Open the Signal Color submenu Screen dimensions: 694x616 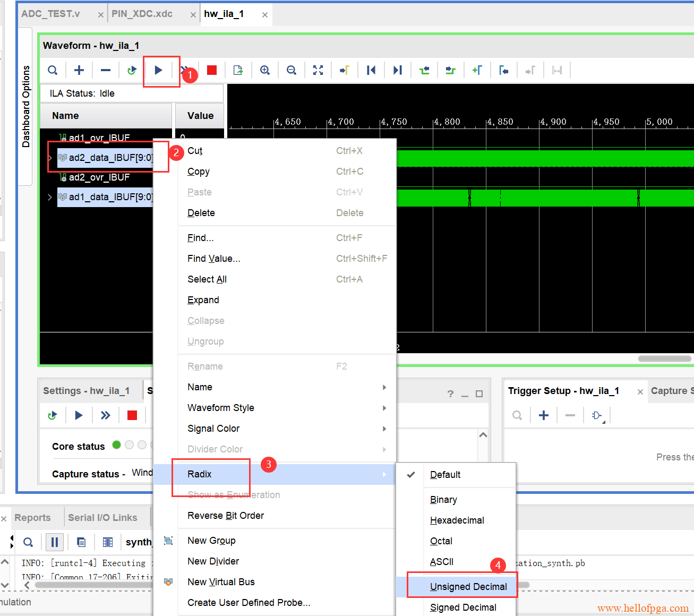(x=213, y=429)
